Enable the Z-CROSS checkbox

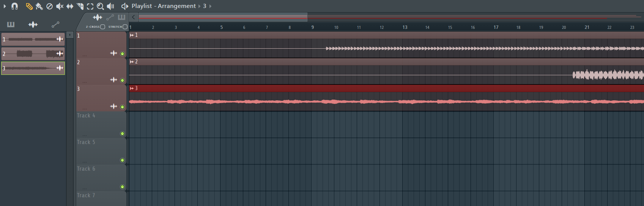102,27
